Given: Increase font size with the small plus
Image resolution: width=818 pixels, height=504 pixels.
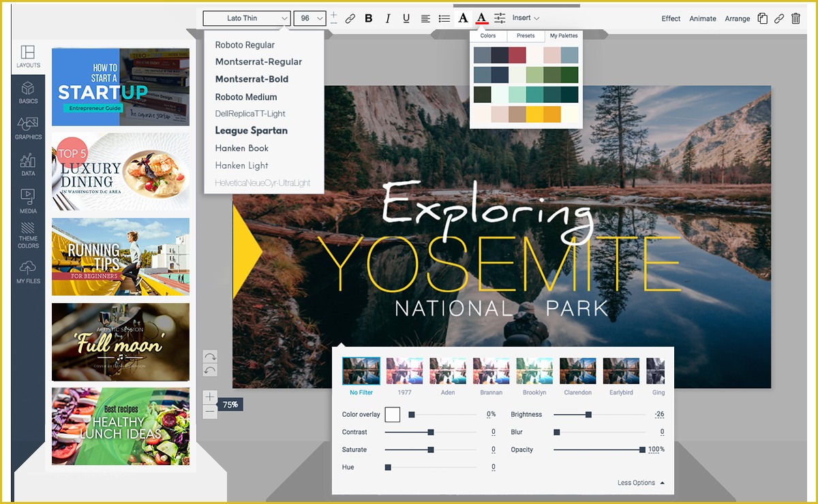Looking at the screenshot, I should [x=333, y=14].
